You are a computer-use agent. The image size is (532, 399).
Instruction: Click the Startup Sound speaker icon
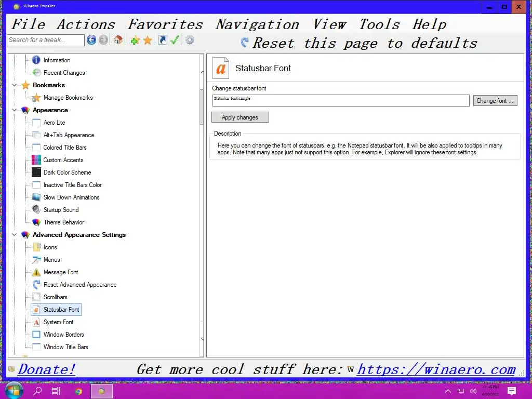point(36,210)
